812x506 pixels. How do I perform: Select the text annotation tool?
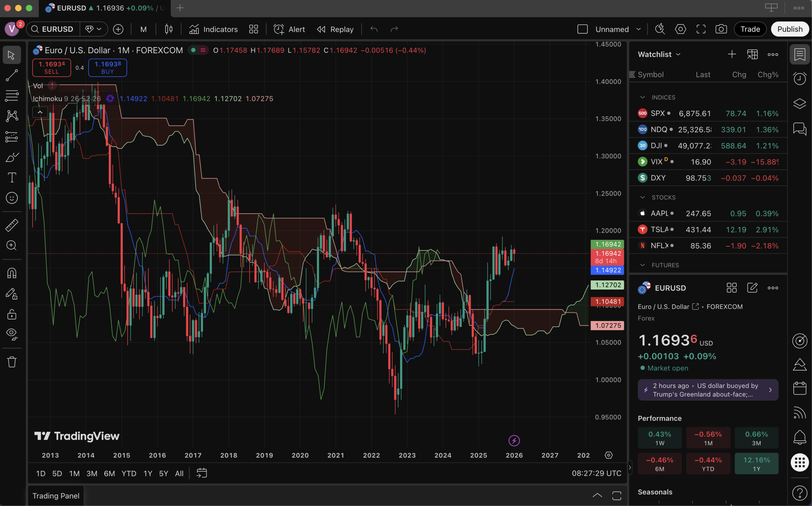12,177
